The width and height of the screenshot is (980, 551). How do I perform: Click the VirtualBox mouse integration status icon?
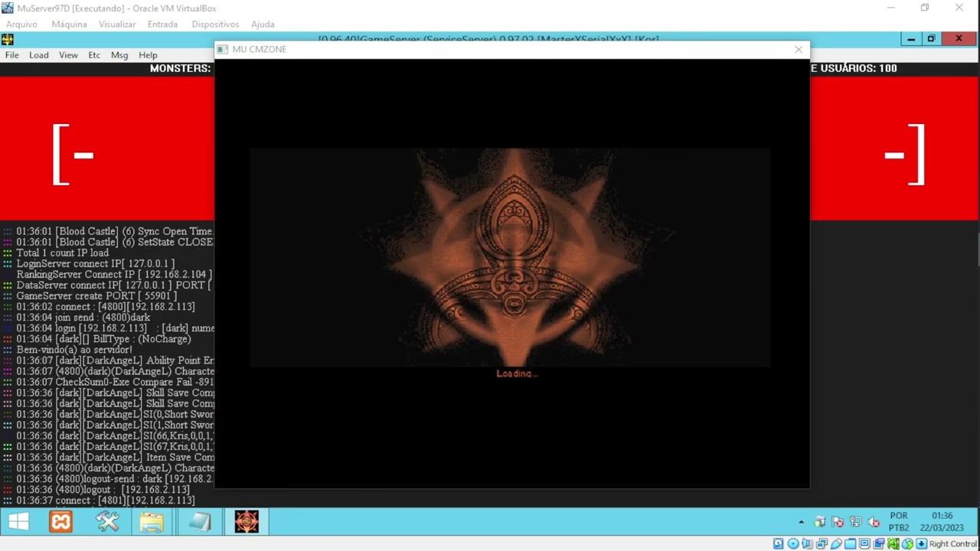point(907,544)
